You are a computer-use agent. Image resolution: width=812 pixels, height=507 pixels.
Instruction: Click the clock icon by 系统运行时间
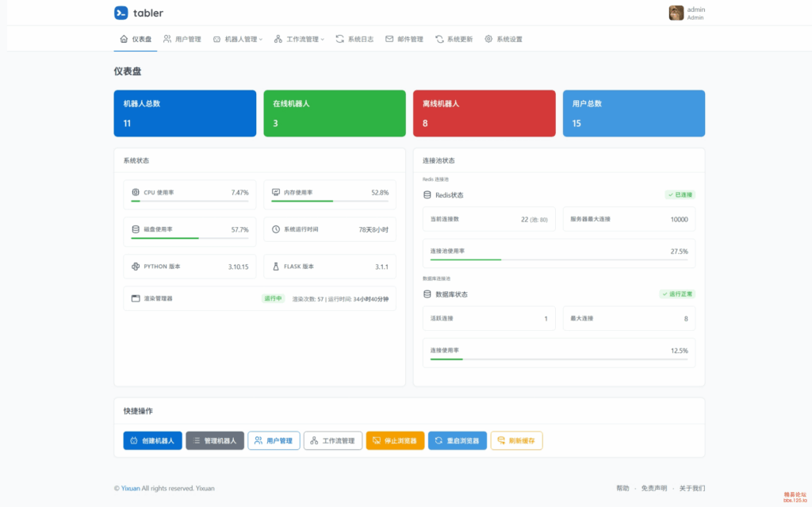coord(276,229)
